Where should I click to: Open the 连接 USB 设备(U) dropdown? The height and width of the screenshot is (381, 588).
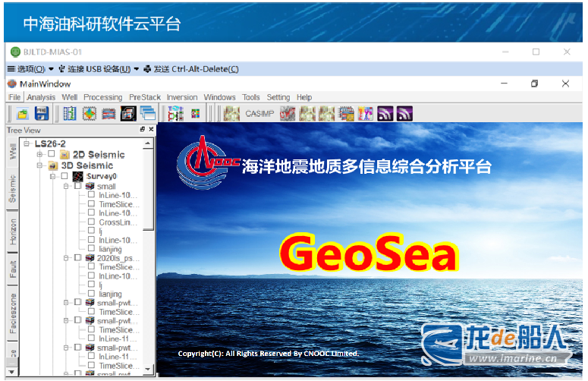click(x=99, y=69)
